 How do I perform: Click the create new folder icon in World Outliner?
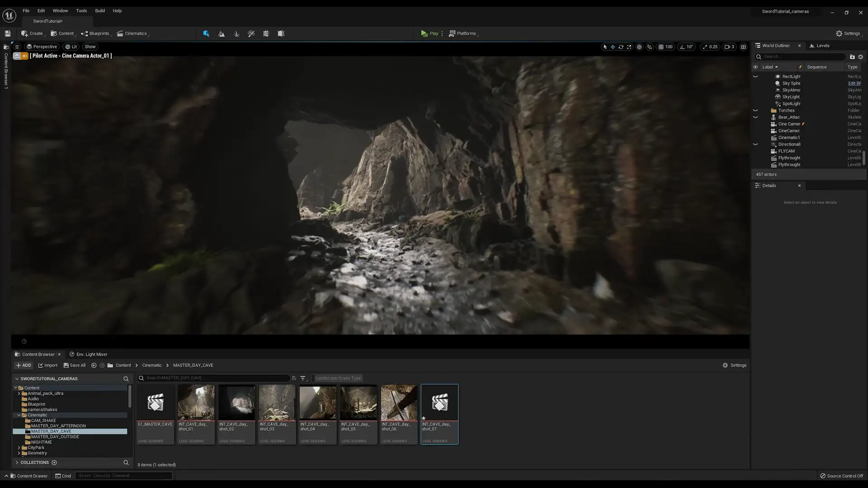pyautogui.click(x=852, y=57)
